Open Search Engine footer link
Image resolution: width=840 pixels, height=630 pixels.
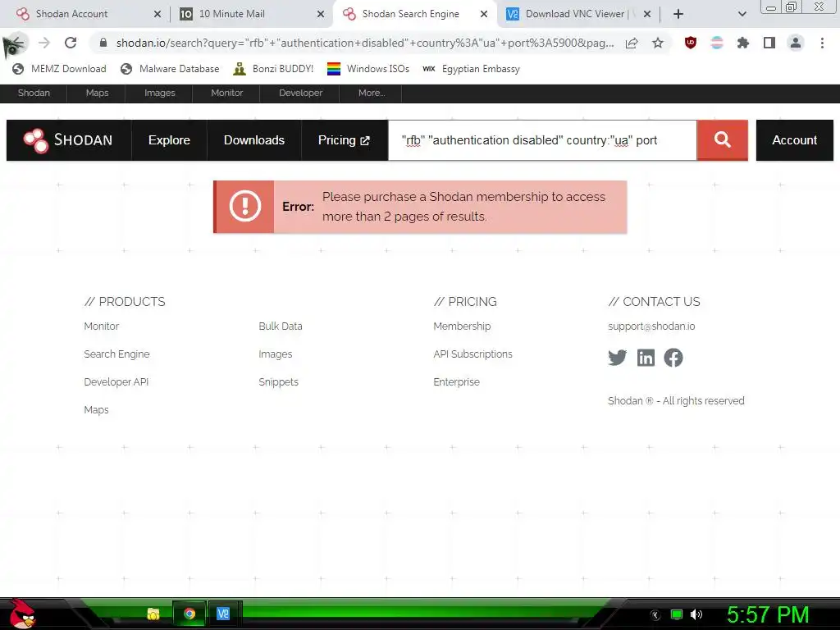point(116,354)
